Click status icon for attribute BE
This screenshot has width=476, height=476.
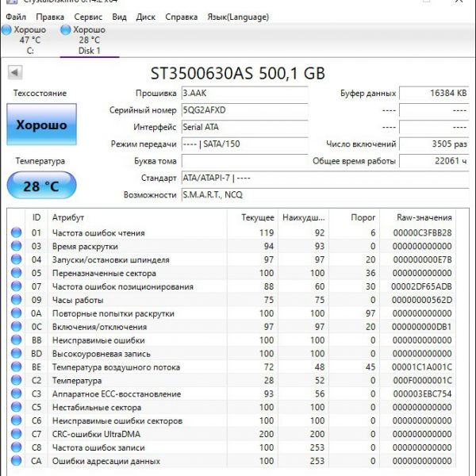[x=16, y=367]
